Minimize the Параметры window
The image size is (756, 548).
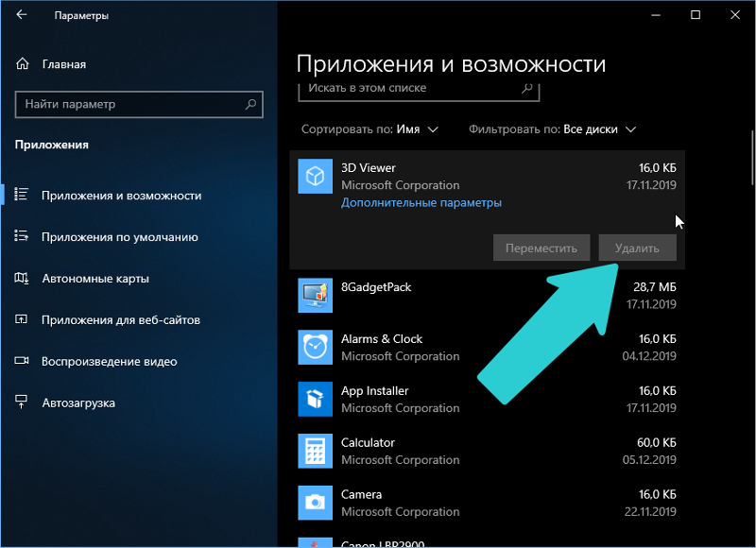click(x=656, y=15)
